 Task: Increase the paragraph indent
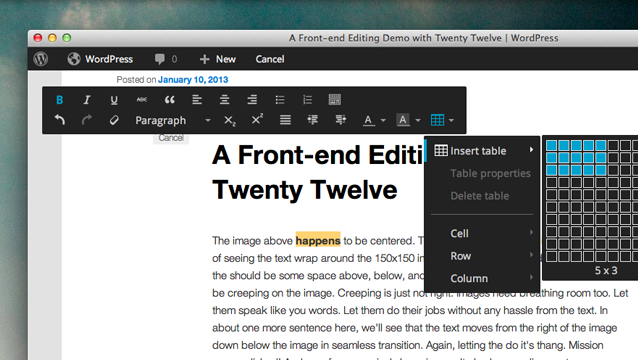click(340, 120)
